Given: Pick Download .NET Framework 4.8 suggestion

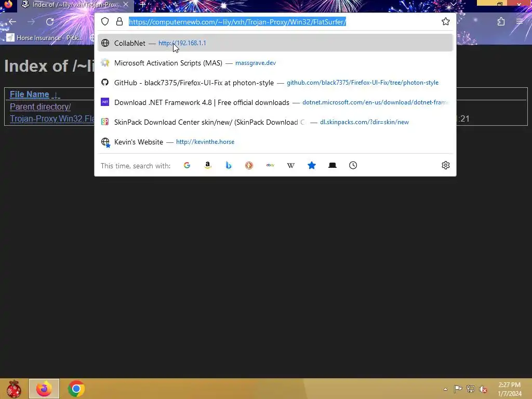Looking at the screenshot, I should coord(275,102).
